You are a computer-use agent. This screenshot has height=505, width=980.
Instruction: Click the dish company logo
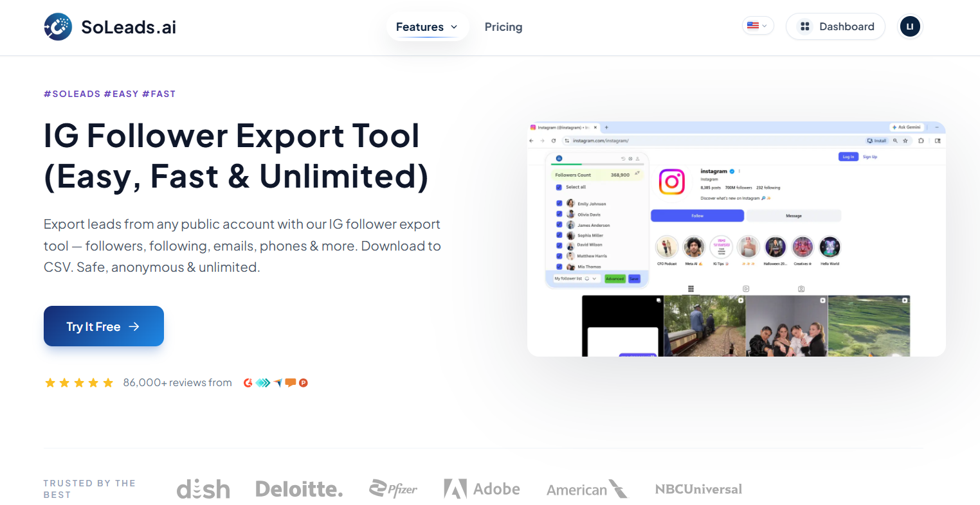tap(203, 490)
